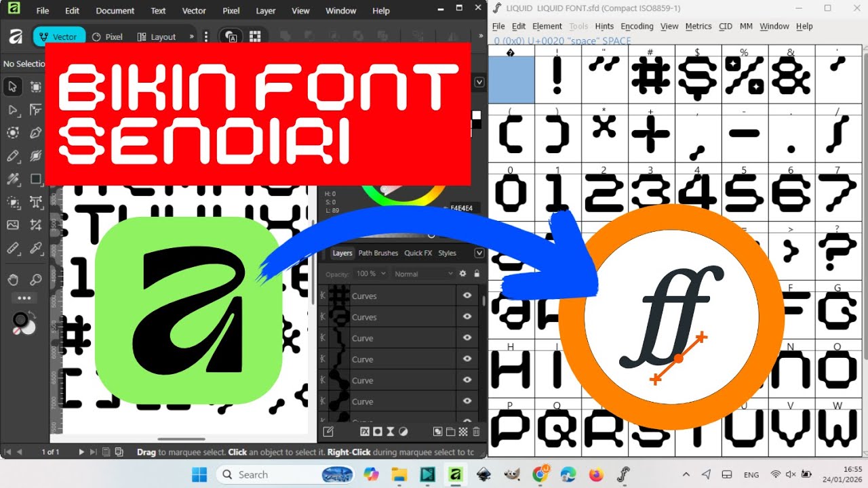Click the grid icon in Affinity toolbar
Viewport: 868px width, 488px height.
(255, 37)
